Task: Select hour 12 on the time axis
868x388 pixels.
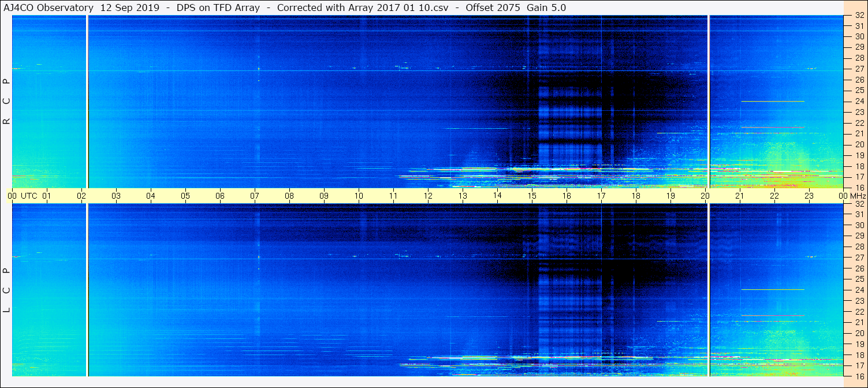Action: click(x=428, y=196)
